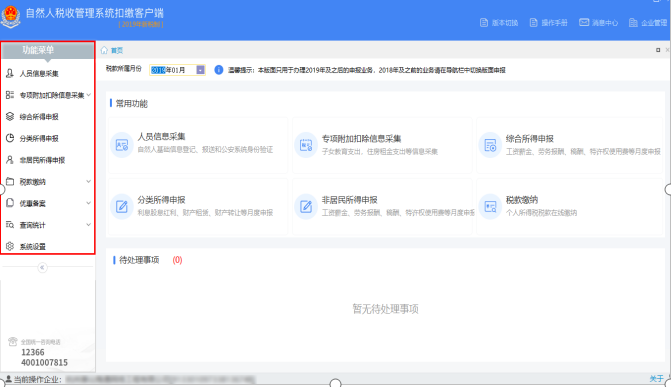Viewport: 671px width, 387px height.
Task: Select 非居民所得申报 icon in the sidebar menu
Action: coord(10,160)
